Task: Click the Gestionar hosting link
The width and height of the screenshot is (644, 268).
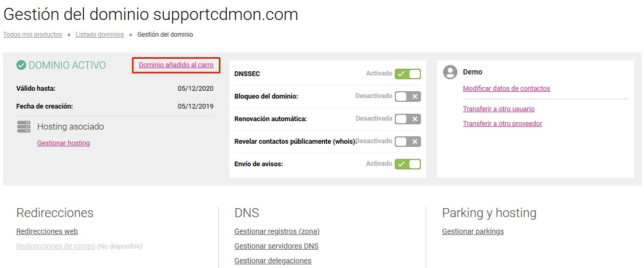Action: (63, 143)
